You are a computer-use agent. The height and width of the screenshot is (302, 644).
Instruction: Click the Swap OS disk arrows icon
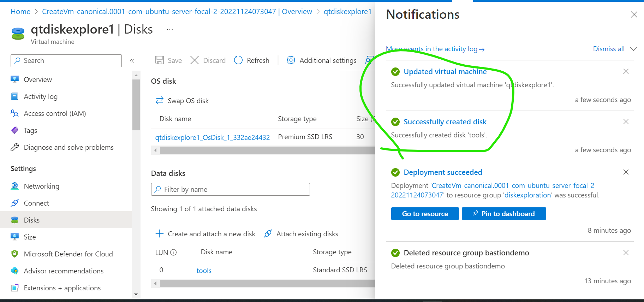160,101
